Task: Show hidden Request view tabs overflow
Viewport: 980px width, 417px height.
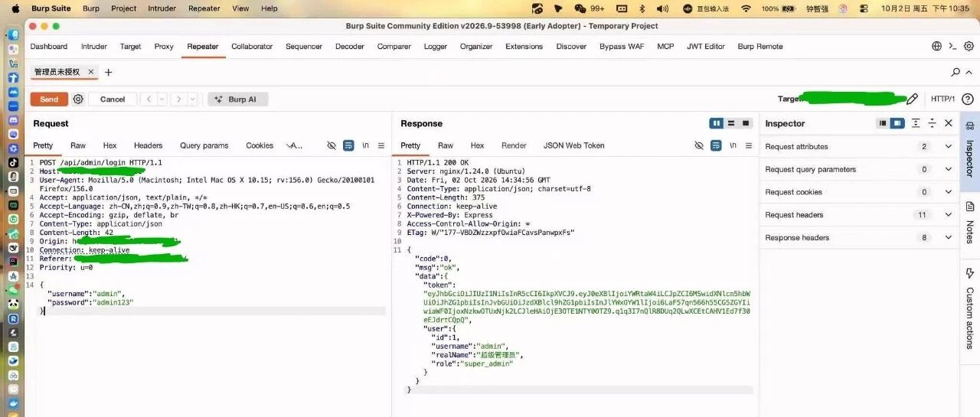Action: click(x=295, y=145)
